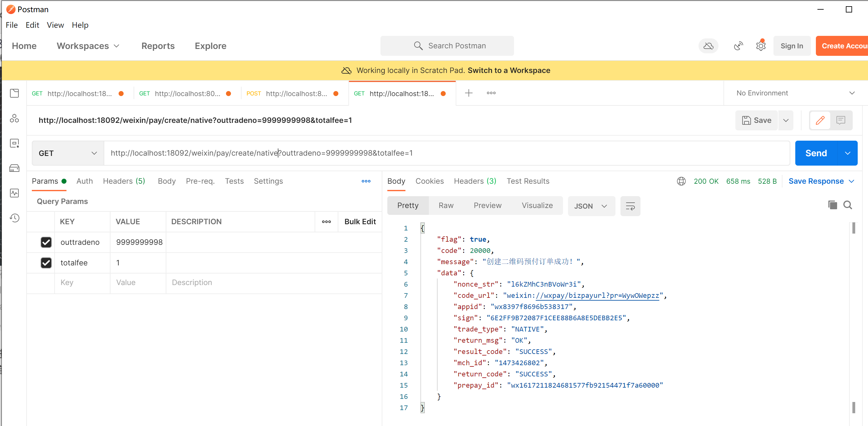Image resolution: width=868 pixels, height=426 pixels.
Task: Click the Save request button
Action: (757, 120)
